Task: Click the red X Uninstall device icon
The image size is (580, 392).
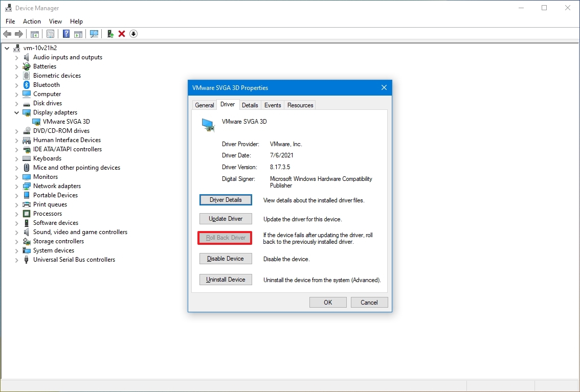Action: point(122,34)
